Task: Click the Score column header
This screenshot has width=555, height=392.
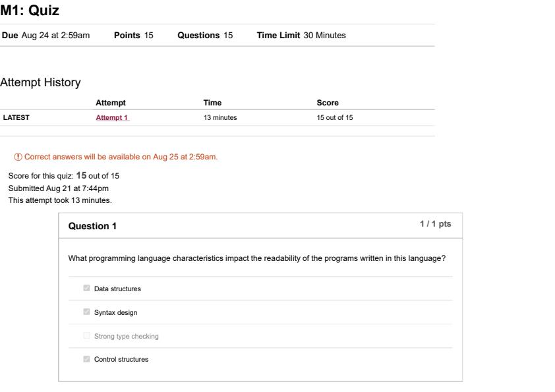Action: pos(328,103)
